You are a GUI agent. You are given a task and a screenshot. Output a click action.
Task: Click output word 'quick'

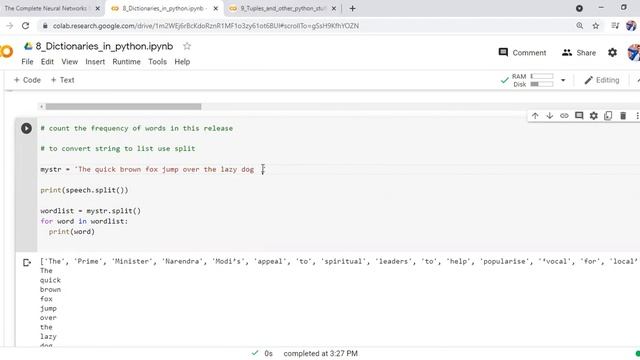tap(50, 280)
